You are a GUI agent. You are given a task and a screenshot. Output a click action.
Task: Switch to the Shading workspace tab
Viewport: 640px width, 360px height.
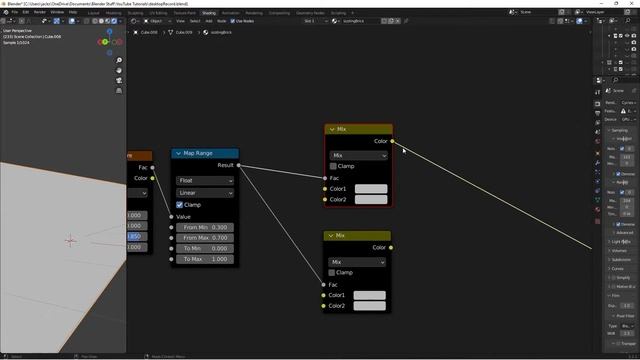pos(209,13)
